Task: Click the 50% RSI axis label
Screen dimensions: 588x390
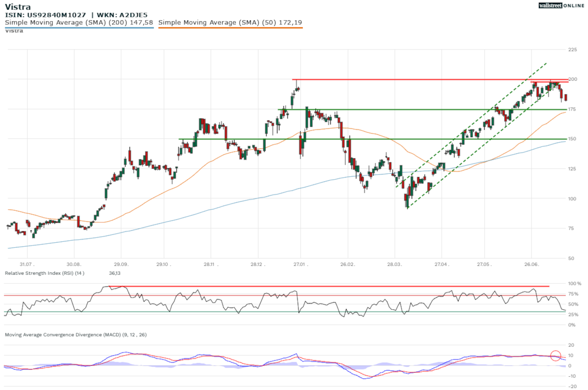Action: point(574,304)
